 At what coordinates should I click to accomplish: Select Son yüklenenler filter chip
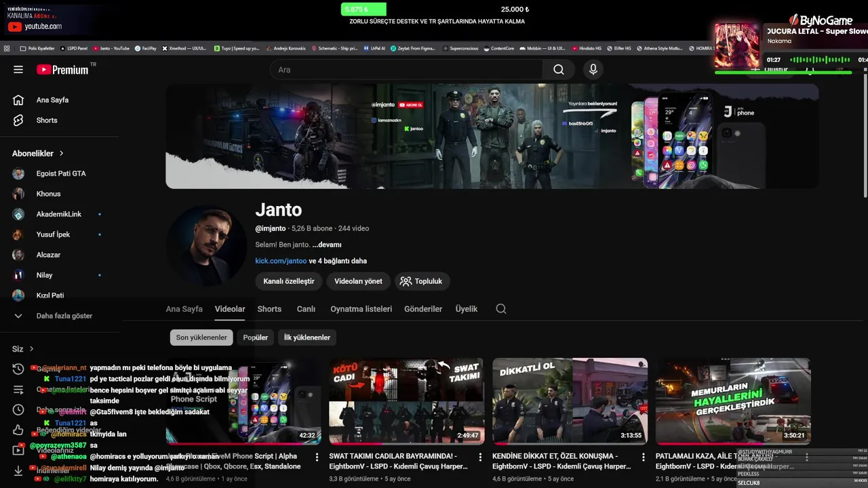pyautogui.click(x=201, y=338)
